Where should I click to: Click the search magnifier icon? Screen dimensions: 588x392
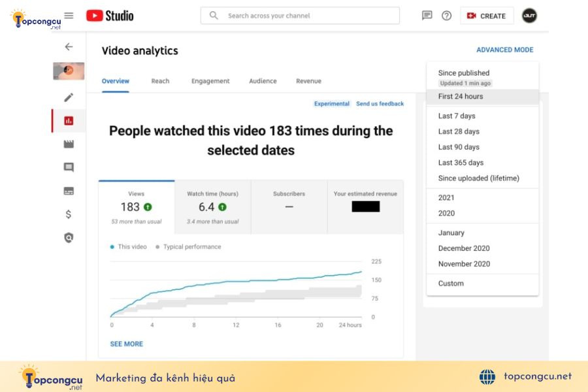[214, 16]
